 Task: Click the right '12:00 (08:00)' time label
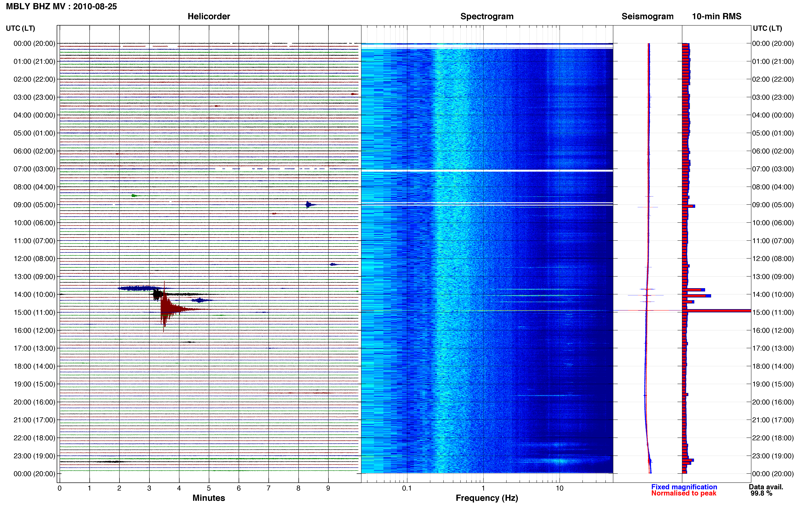[x=773, y=259]
